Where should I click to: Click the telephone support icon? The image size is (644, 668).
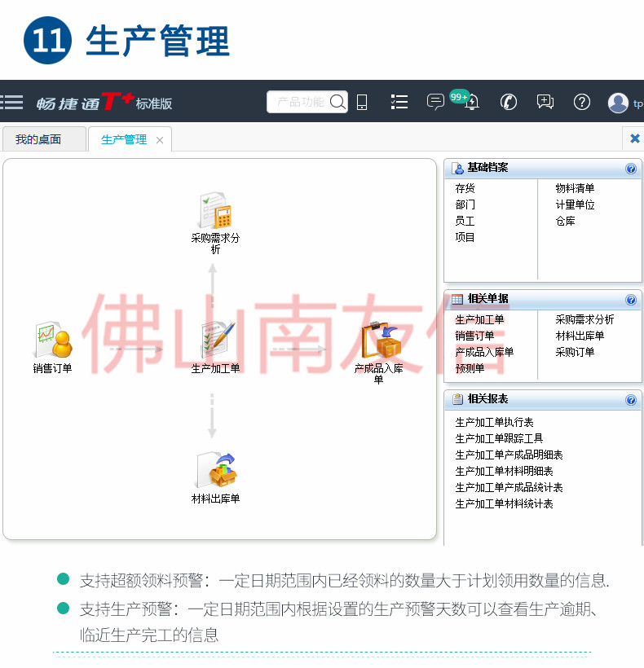click(509, 103)
